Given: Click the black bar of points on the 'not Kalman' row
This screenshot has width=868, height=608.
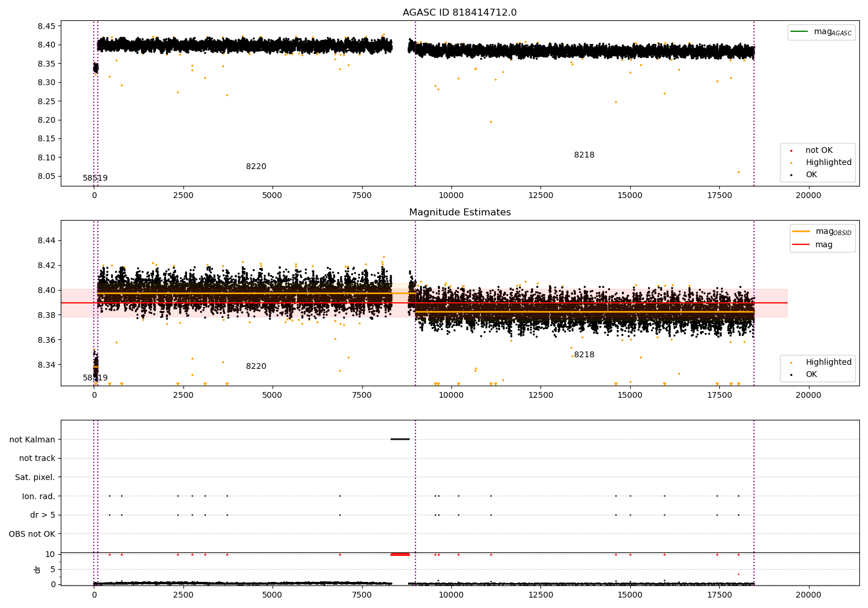Looking at the screenshot, I should [x=400, y=439].
